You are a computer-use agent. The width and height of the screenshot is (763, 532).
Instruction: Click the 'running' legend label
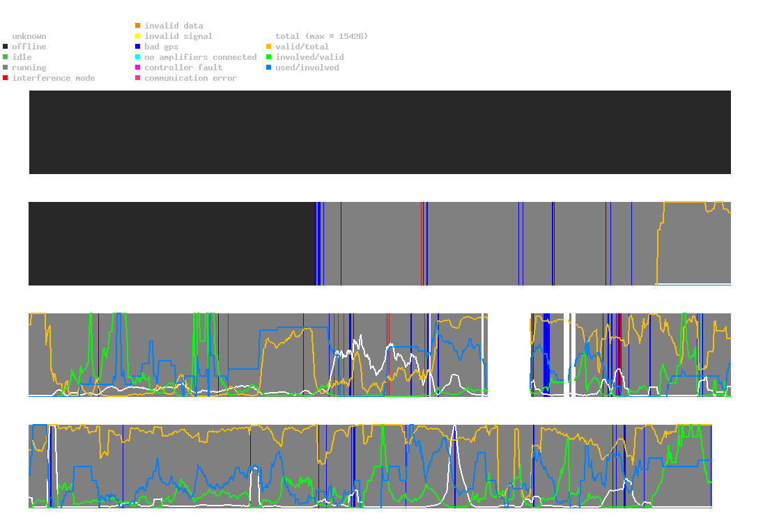[x=29, y=68]
